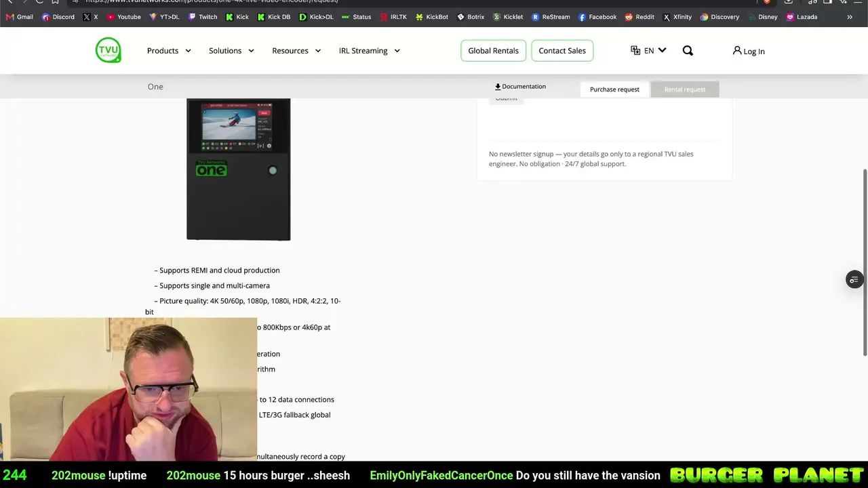
Task: Click the Contact Sales button
Action: [562, 51]
